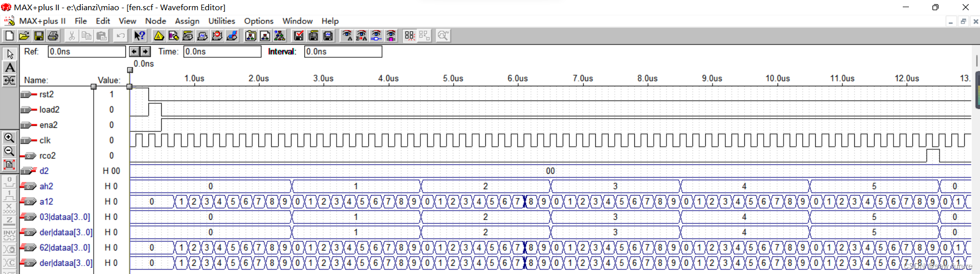Open the Hierarchy Display yellow triangle icon
The width and height of the screenshot is (980, 274).
pos(159,36)
